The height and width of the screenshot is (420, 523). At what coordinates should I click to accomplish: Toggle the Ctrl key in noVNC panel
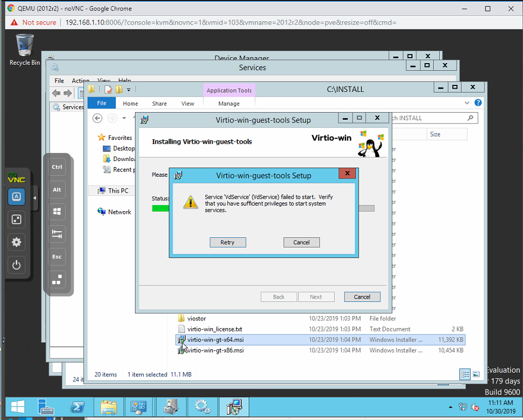(57, 167)
